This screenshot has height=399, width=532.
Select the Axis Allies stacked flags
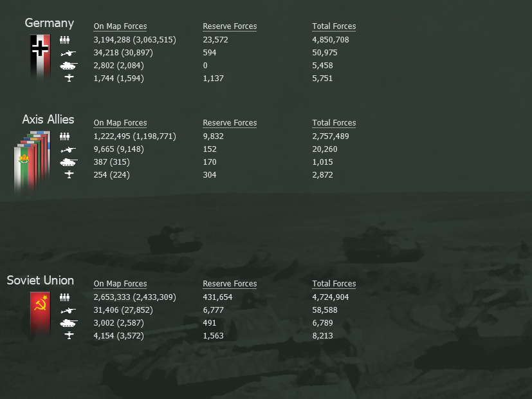[x=32, y=162]
